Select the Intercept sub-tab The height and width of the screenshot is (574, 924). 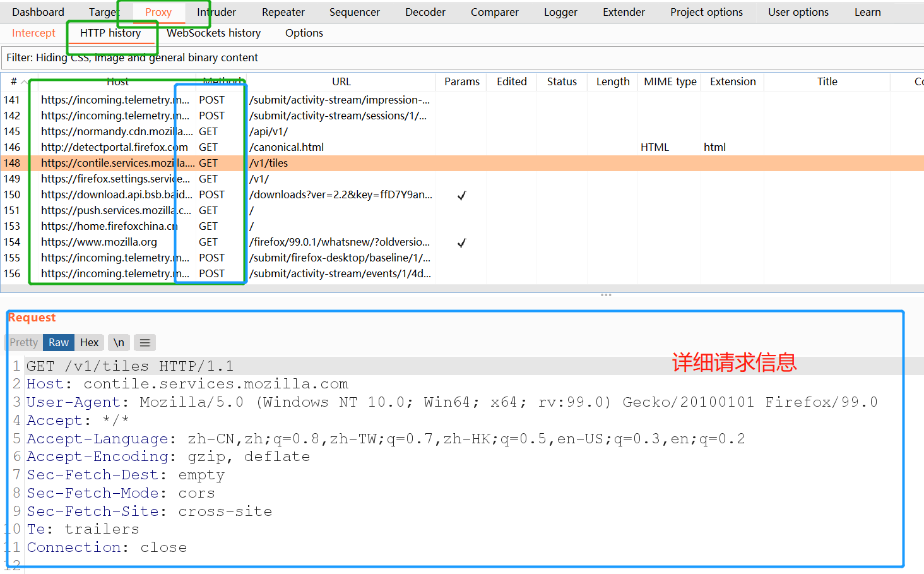[x=33, y=33]
